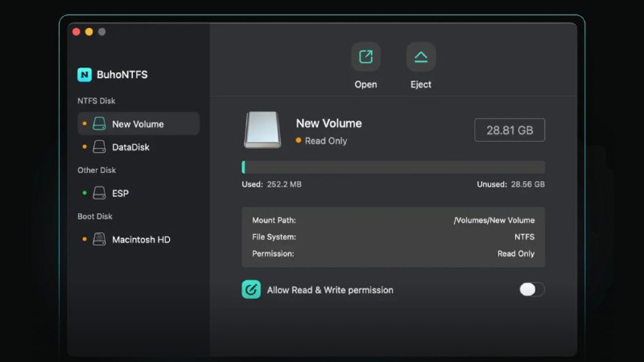The image size is (644, 362).
Task: Click the Eject disk icon
Action: coord(421,57)
